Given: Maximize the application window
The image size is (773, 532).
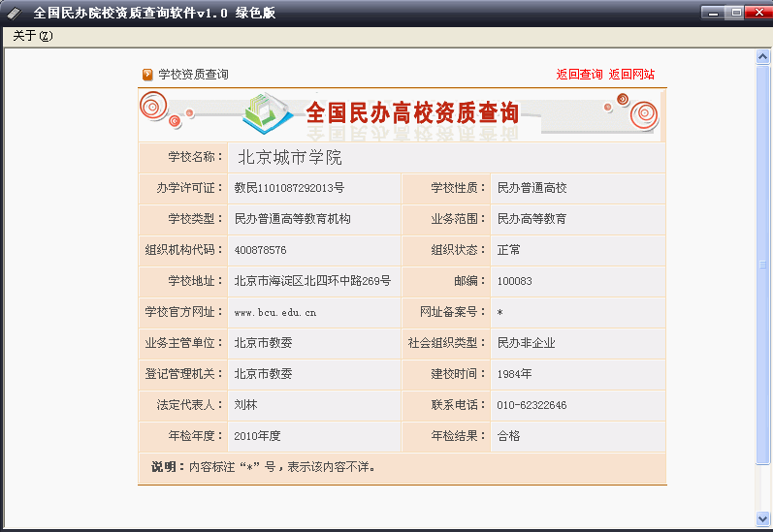Looking at the screenshot, I should click(x=736, y=13).
